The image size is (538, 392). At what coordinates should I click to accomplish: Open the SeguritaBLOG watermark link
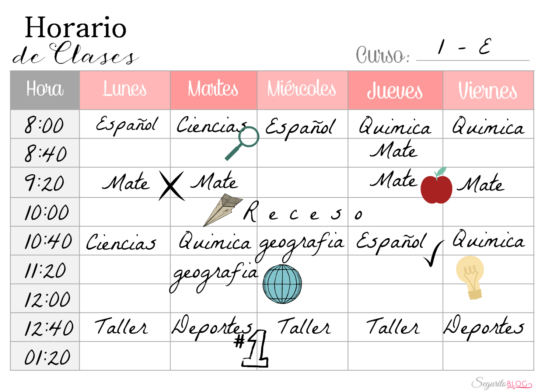click(502, 383)
